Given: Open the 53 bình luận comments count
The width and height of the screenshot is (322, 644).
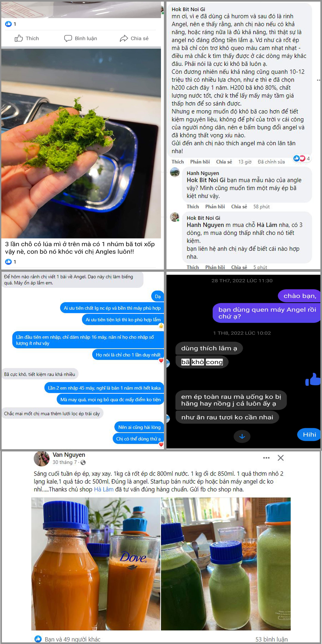Looking at the screenshot, I should (x=271, y=639).
